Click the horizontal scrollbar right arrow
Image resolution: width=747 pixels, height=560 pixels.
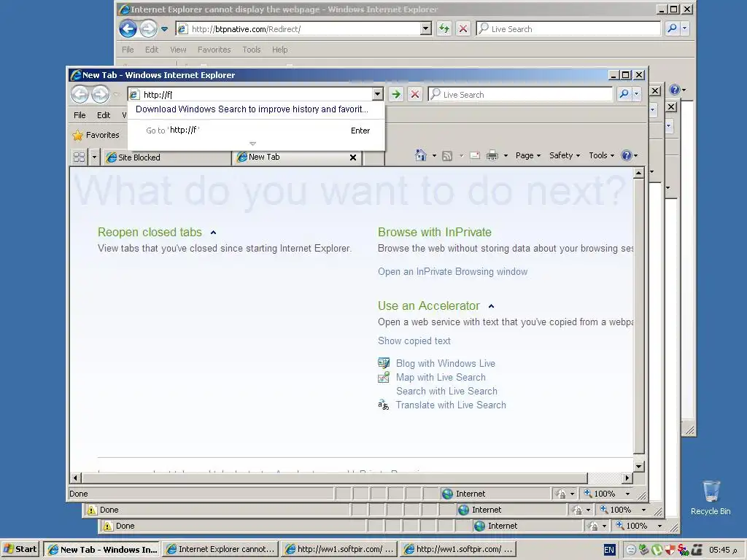627,478
